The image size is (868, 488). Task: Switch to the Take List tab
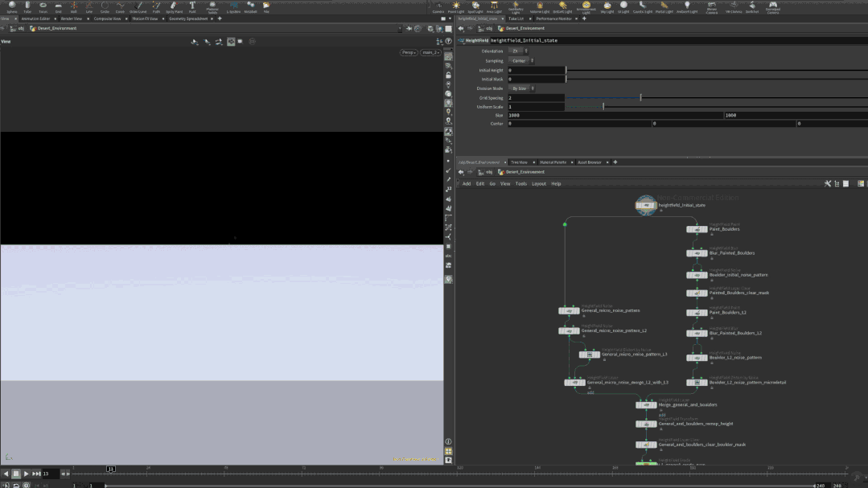coord(516,18)
